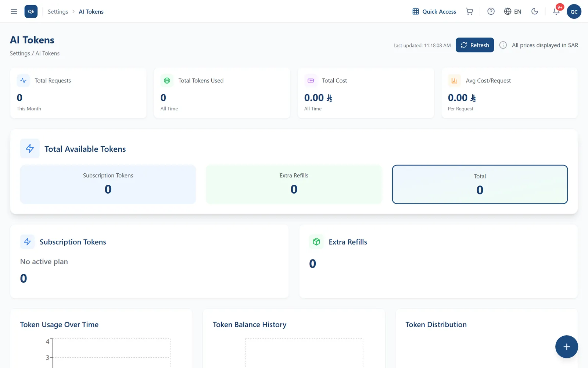This screenshot has width=588, height=368.
Task: Open the notifications bell
Action: (556, 11)
